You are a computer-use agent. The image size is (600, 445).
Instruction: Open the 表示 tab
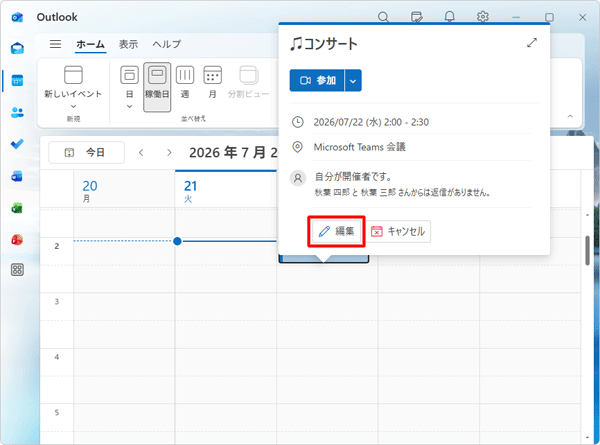[128, 44]
